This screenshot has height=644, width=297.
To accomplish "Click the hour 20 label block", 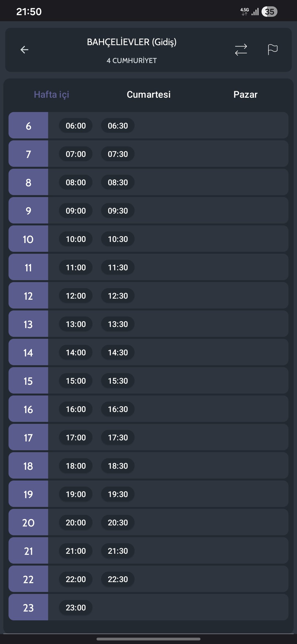I will click(x=28, y=522).
